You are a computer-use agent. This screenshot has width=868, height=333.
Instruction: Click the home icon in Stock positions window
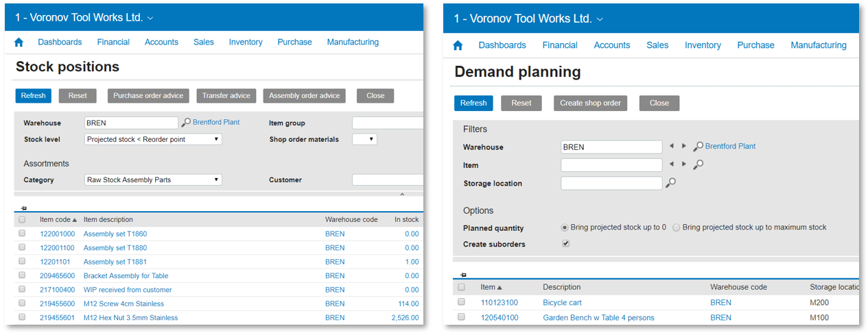(19, 42)
